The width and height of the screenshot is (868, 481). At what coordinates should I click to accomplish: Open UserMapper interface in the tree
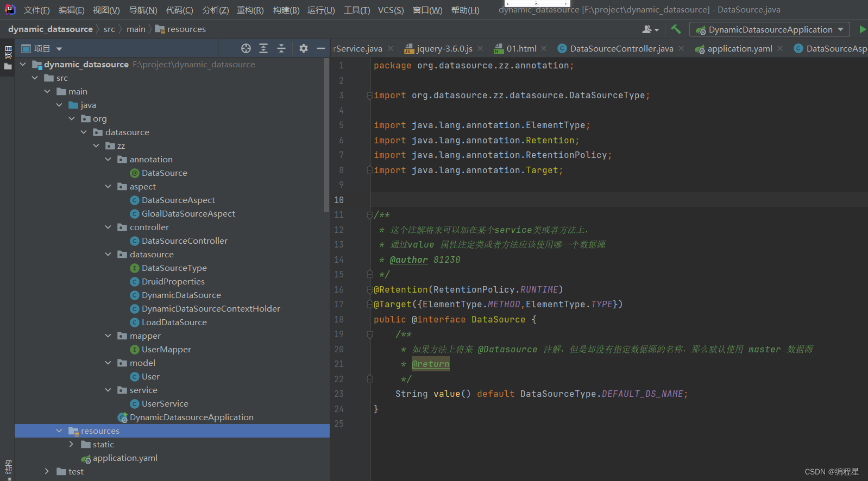[166, 349]
